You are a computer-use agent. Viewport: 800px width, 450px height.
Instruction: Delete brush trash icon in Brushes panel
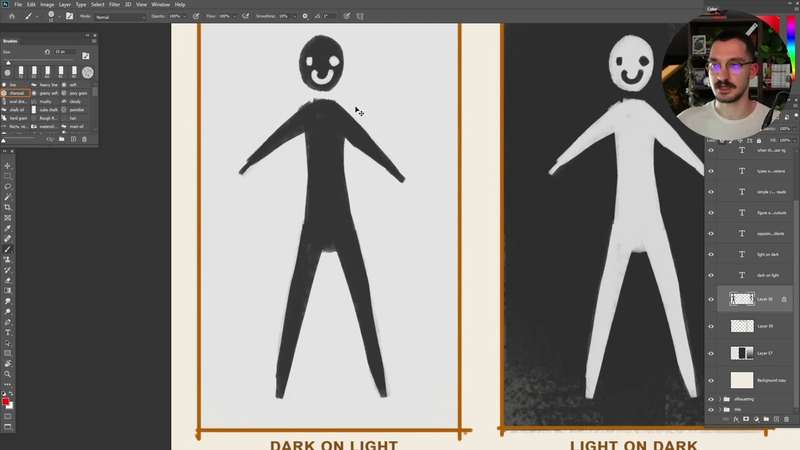85,139
